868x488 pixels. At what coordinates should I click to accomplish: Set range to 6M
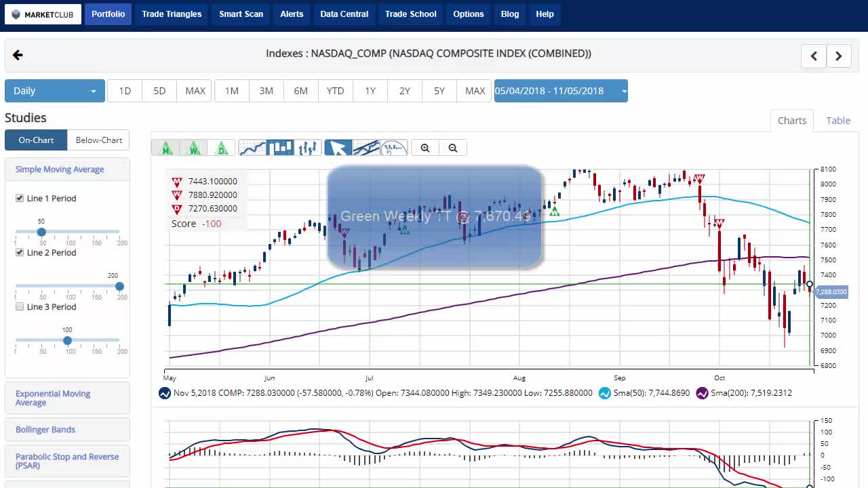301,91
